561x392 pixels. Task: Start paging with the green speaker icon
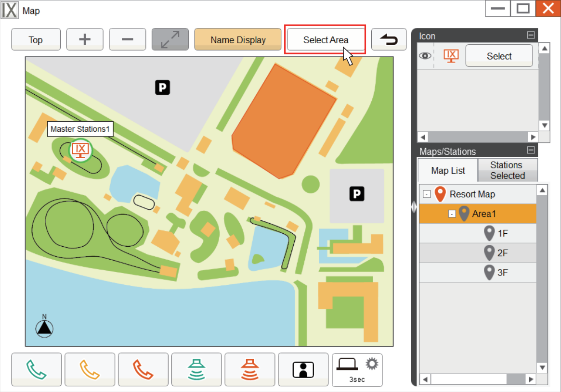coord(196,369)
